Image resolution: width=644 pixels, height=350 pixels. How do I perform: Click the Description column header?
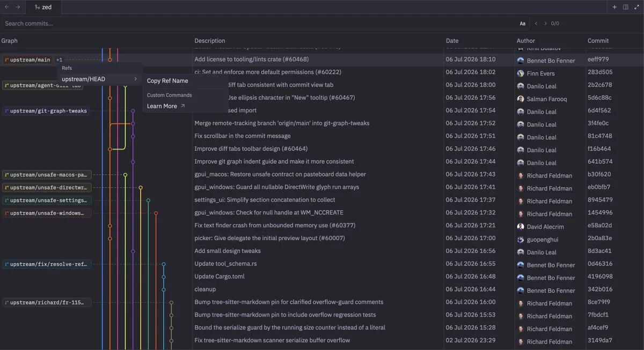pyautogui.click(x=210, y=41)
